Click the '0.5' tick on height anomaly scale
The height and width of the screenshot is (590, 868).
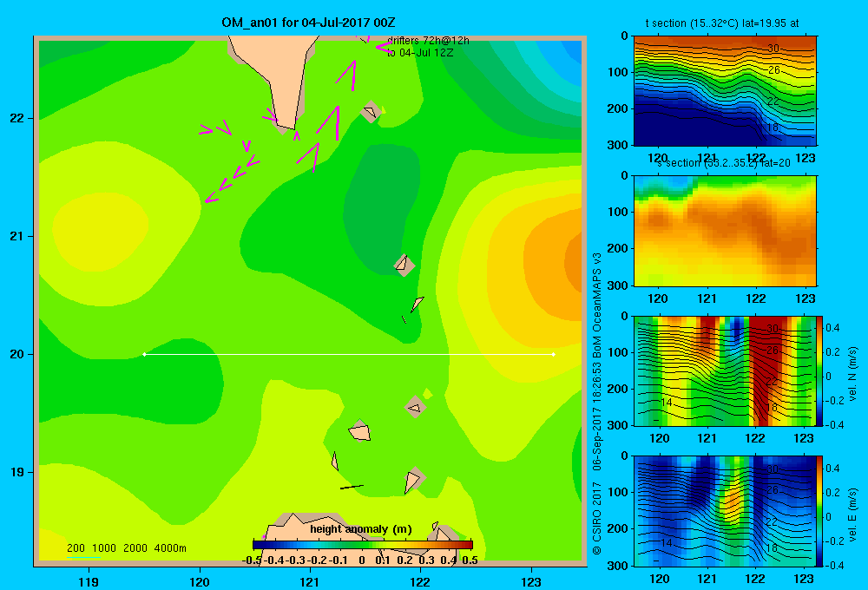470,560
